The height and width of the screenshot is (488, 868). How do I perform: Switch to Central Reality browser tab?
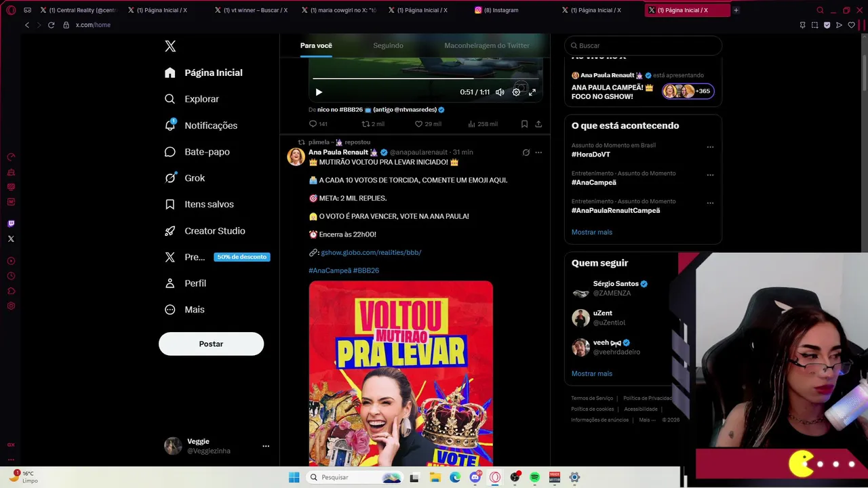(78, 10)
